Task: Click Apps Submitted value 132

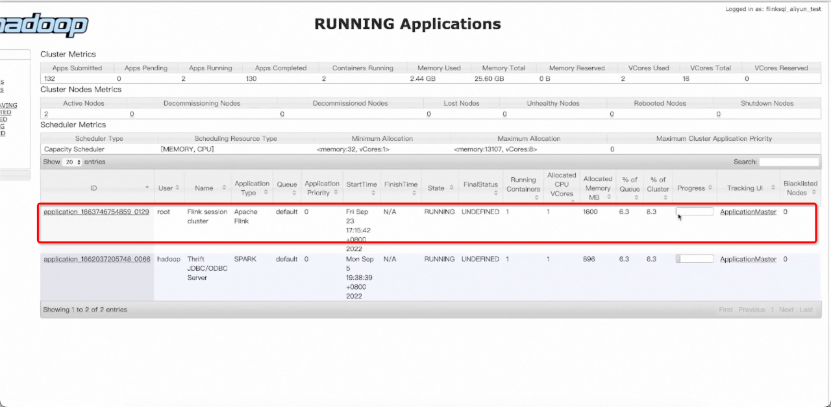Action: click(49, 79)
